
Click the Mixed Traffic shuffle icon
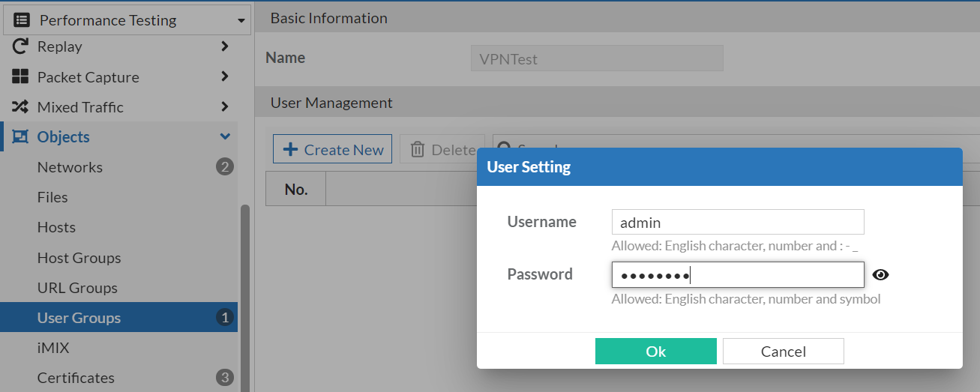tap(20, 107)
